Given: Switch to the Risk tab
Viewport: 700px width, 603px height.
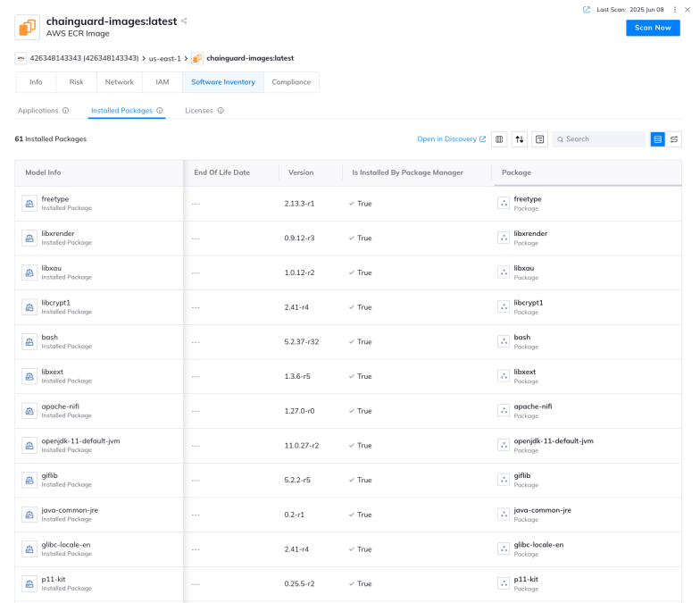Looking at the screenshot, I should click(x=77, y=82).
